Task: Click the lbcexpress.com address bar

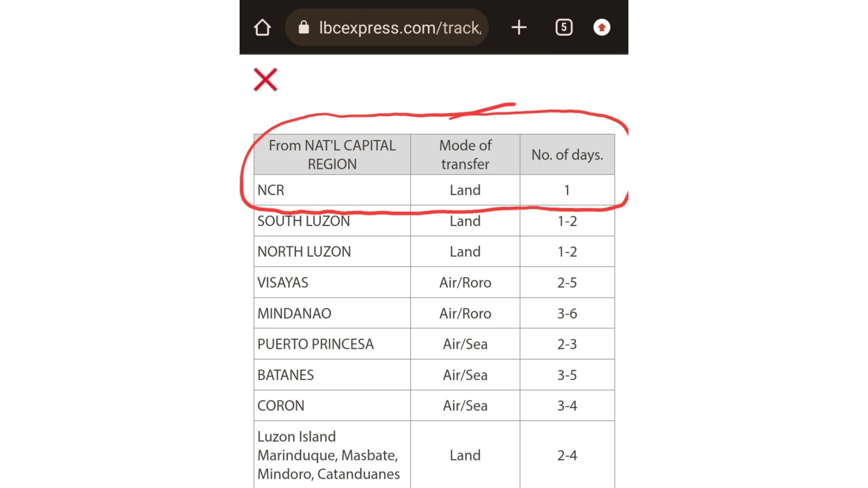Action: click(399, 28)
